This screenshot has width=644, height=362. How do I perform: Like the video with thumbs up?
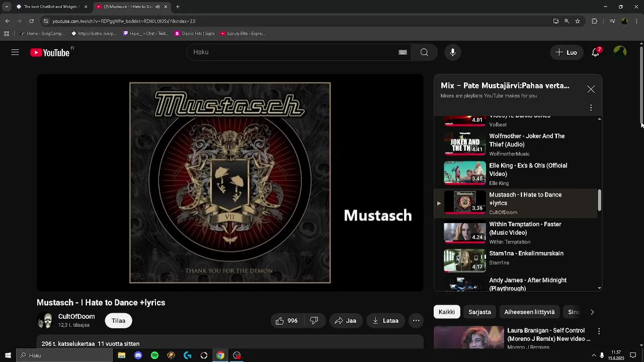point(287,321)
